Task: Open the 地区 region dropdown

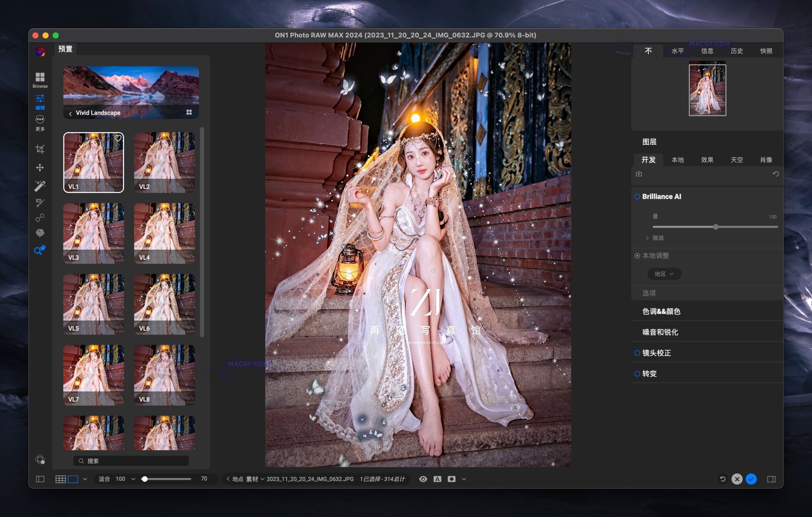Action: coord(664,274)
